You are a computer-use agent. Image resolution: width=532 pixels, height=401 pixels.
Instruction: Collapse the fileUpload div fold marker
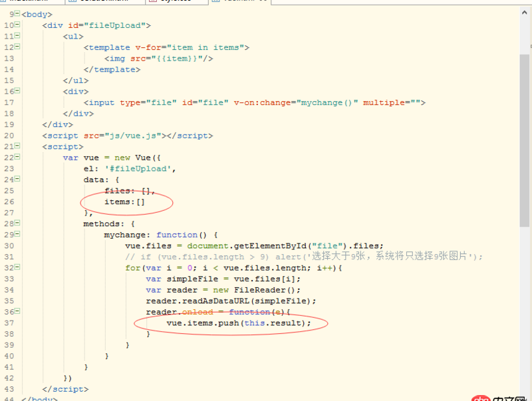[16, 25]
